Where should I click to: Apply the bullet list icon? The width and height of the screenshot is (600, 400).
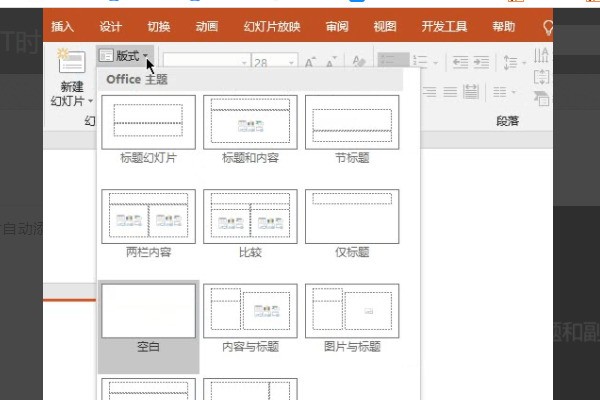(393, 61)
